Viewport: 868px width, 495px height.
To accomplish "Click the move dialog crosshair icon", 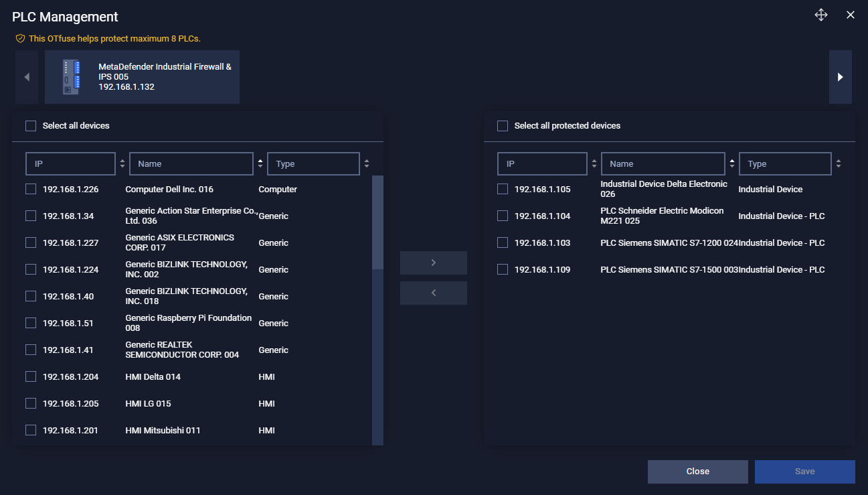I will pos(821,15).
